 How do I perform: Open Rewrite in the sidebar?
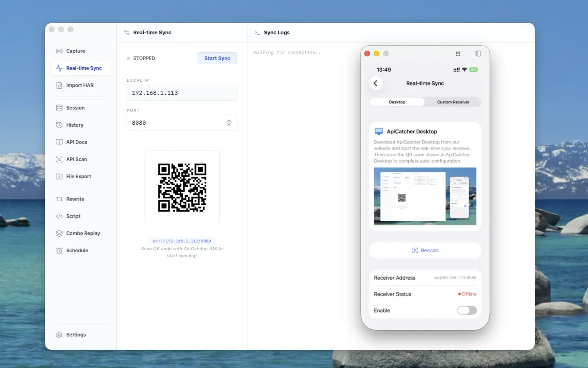click(x=80, y=199)
